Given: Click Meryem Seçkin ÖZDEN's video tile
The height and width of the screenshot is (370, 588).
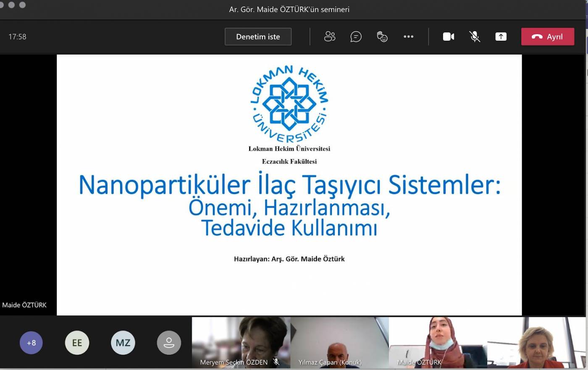Looking at the screenshot, I should [241, 342].
